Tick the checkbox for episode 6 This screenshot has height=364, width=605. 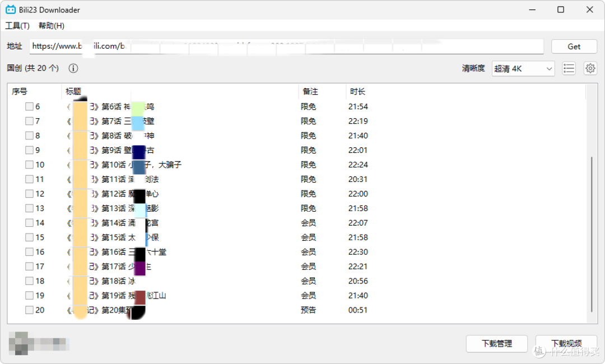coord(29,106)
